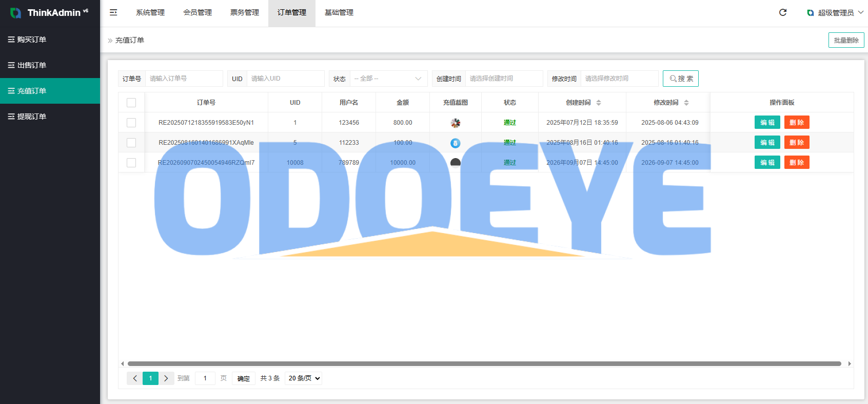Click the 订单号 search input field
868x404 pixels.
point(184,79)
